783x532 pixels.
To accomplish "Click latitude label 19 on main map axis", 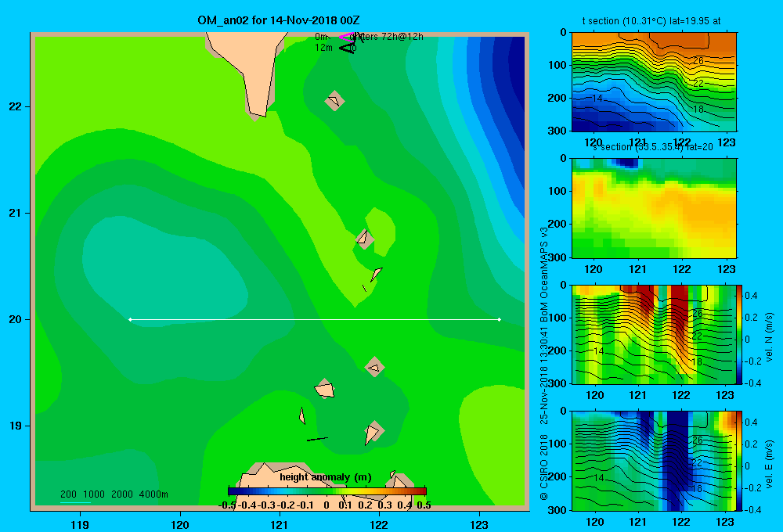I will [x=15, y=426].
